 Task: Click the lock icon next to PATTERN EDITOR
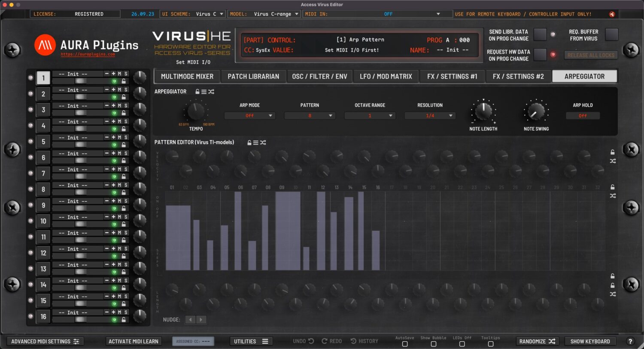[x=249, y=142]
